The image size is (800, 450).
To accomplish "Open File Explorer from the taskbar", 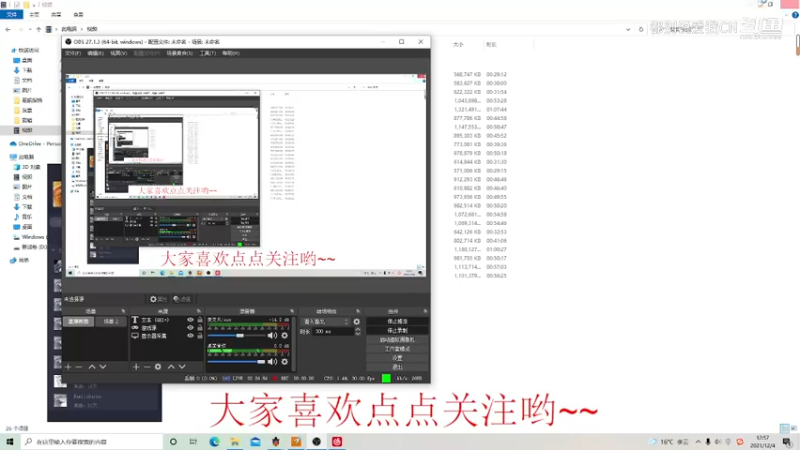I will pos(235,442).
